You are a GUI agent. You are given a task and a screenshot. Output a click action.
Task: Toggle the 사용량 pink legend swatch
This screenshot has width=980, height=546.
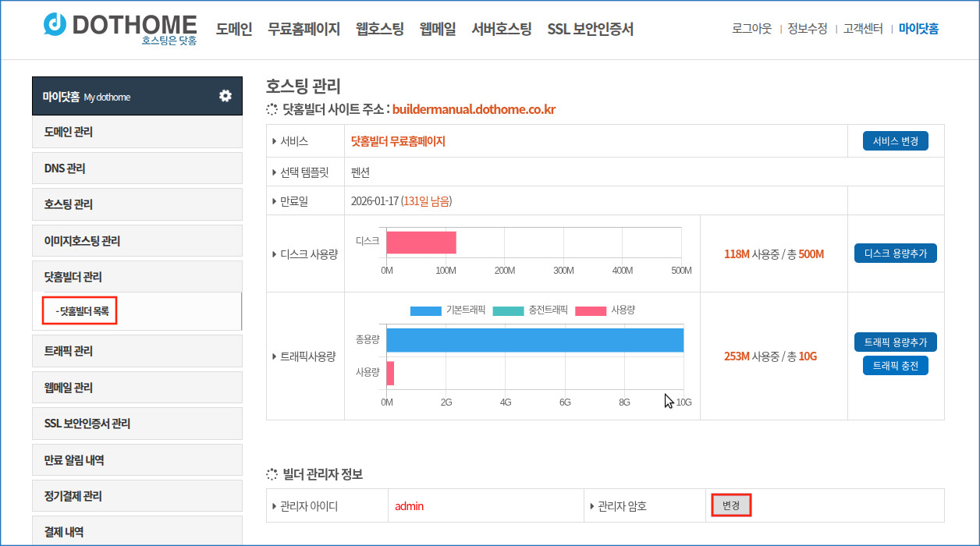pos(590,310)
